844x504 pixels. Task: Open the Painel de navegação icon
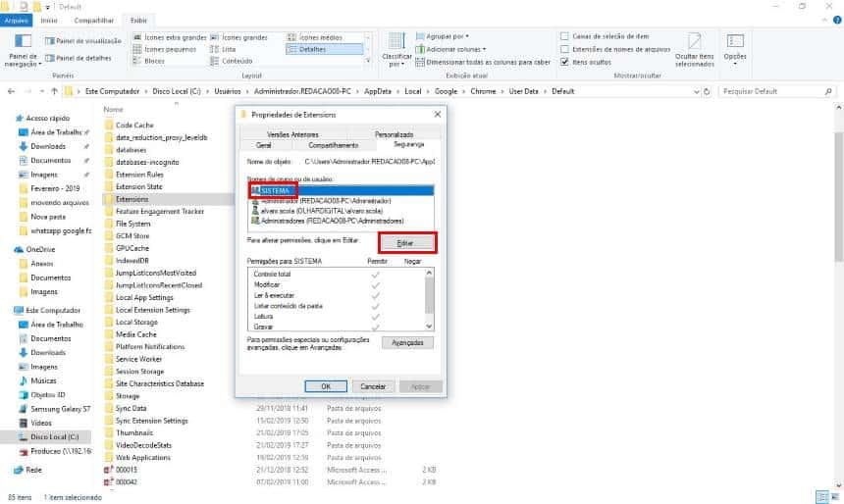tap(23, 42)
